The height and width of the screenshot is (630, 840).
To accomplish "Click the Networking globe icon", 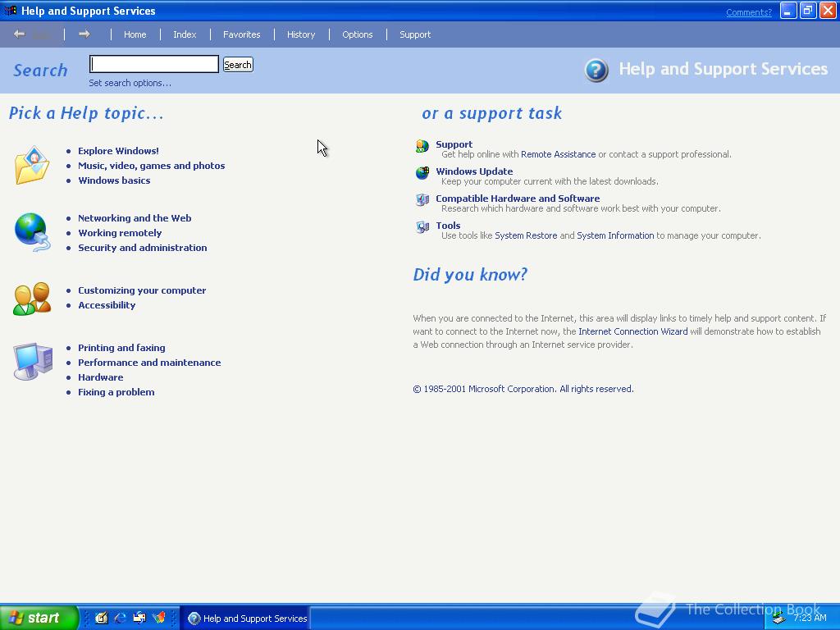I will coord(32,232).
